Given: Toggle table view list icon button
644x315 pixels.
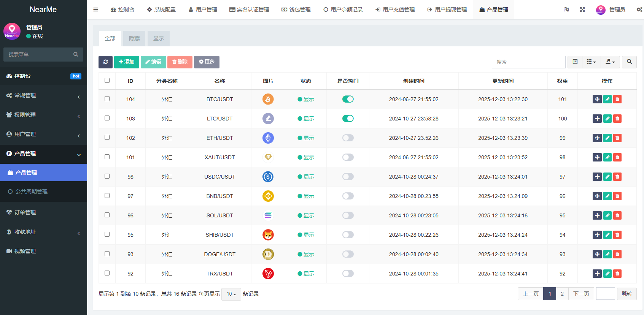Looking at the screenshot, I should tap(575, 62).
